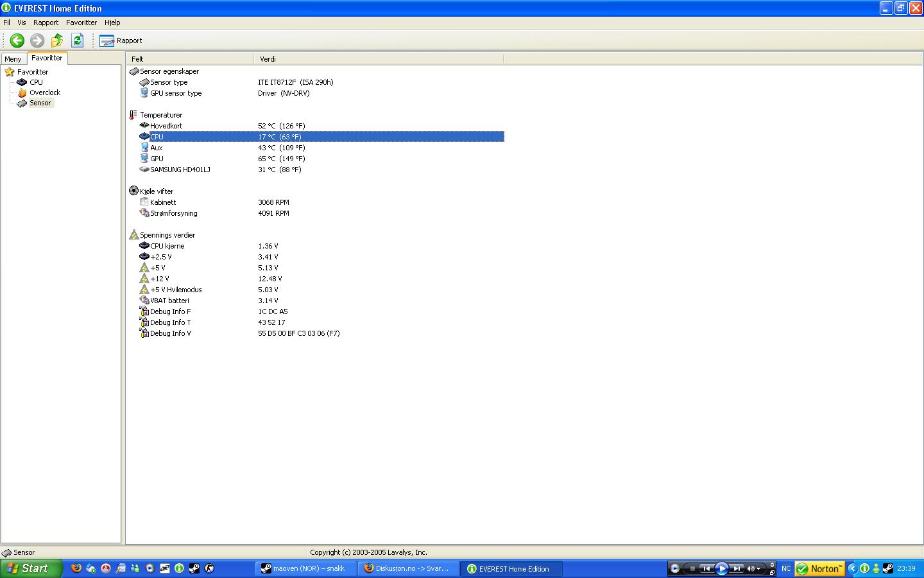Screen dimensions: 924x578
Task: Click EVEREST Home Edition taskbar button
Action: 511,568
